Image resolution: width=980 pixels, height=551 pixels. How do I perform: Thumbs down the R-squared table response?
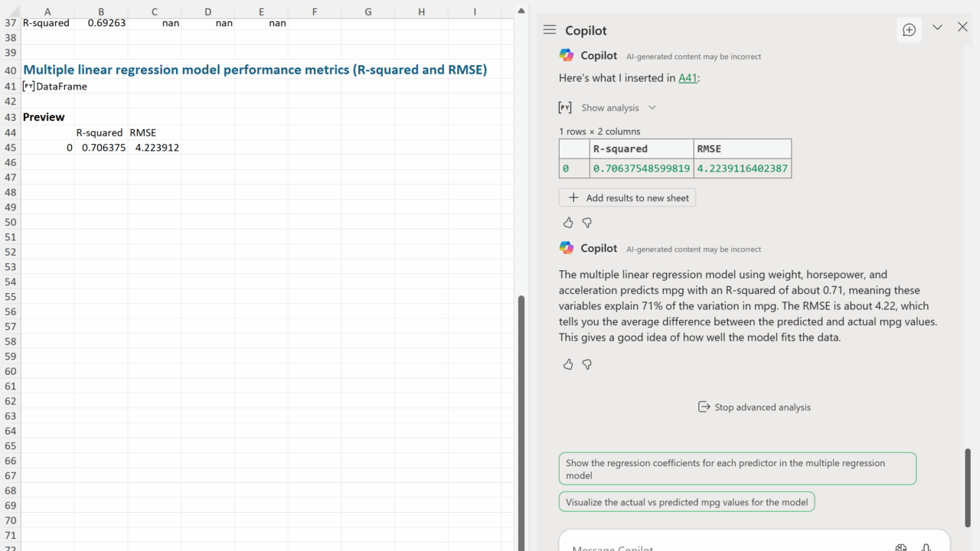(x=587, y=223)
